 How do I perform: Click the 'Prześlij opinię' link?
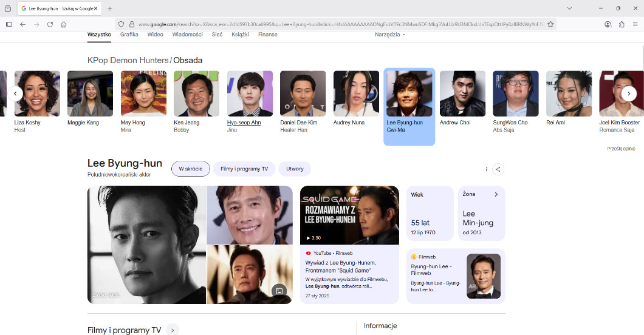[620, 149]
